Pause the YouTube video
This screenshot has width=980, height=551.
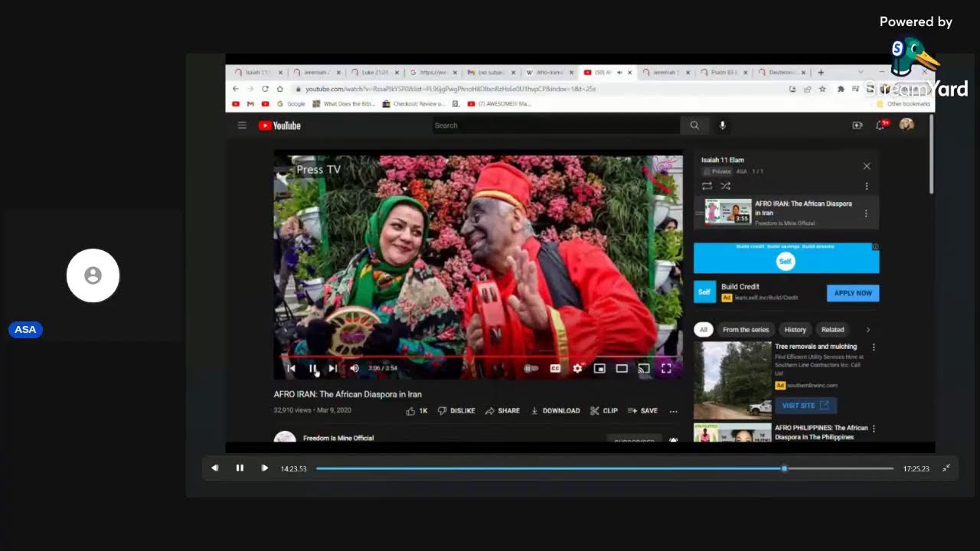click(312, 368)
